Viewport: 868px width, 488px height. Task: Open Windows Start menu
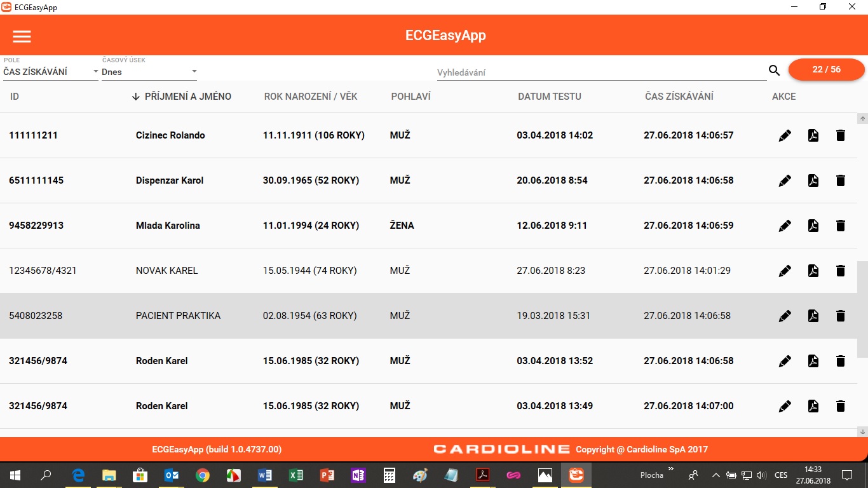pos(15,475)
